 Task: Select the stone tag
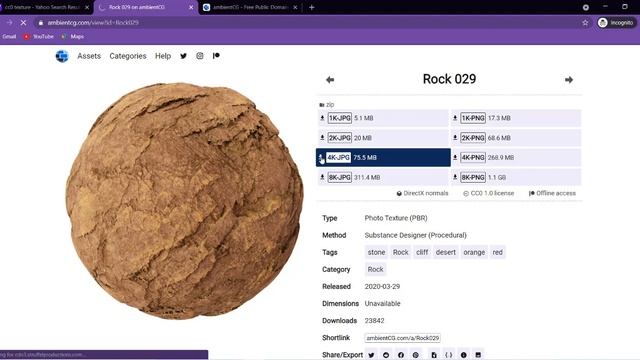(x=376, y=252)
